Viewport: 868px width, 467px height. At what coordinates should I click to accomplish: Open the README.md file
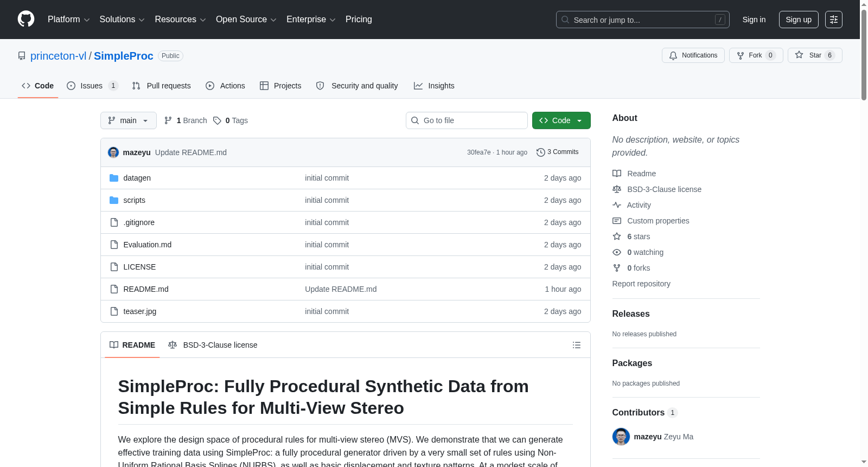coord(146,289)
